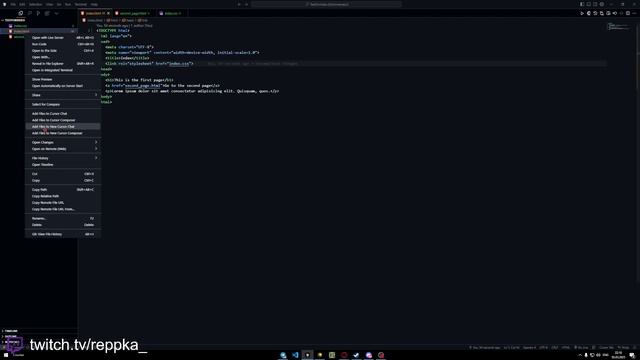Show hidden system tray icons chevron
The image size is (640, 360).
click(580, 355)
